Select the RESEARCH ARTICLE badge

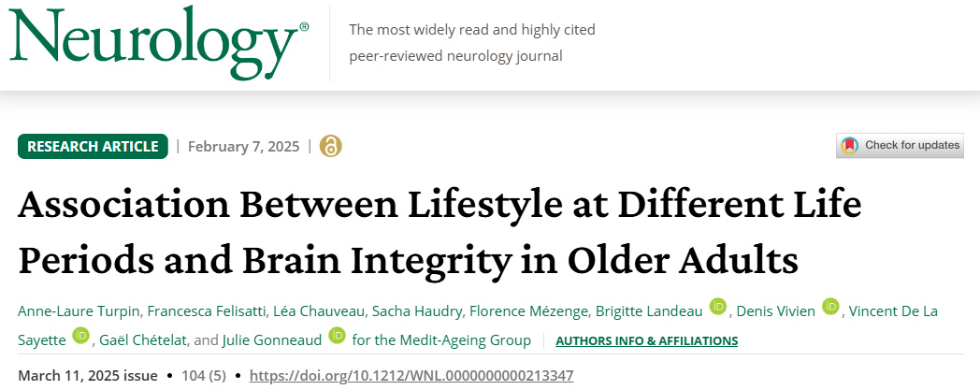point(93,146)
